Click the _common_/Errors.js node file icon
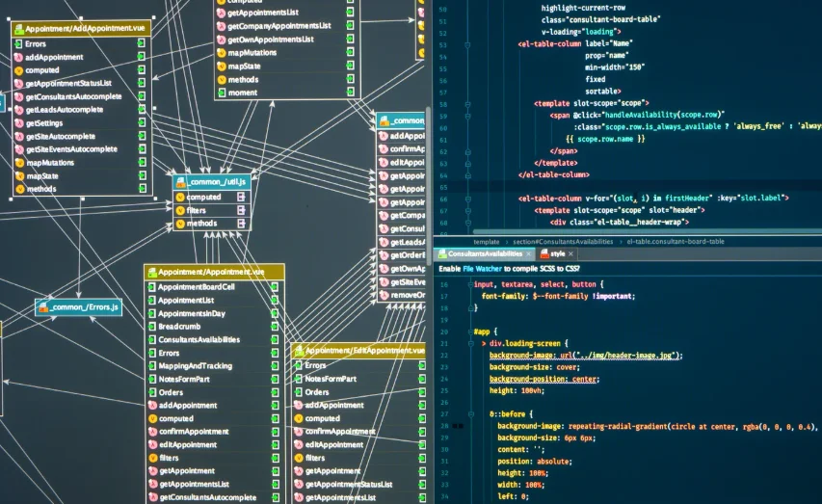The width and height of the screenshot is (822, 504). [x=44, y=307]
